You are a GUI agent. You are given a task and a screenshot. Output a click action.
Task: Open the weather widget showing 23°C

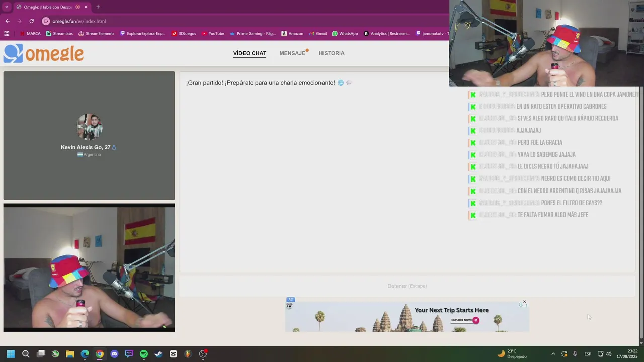click(512, 354)
